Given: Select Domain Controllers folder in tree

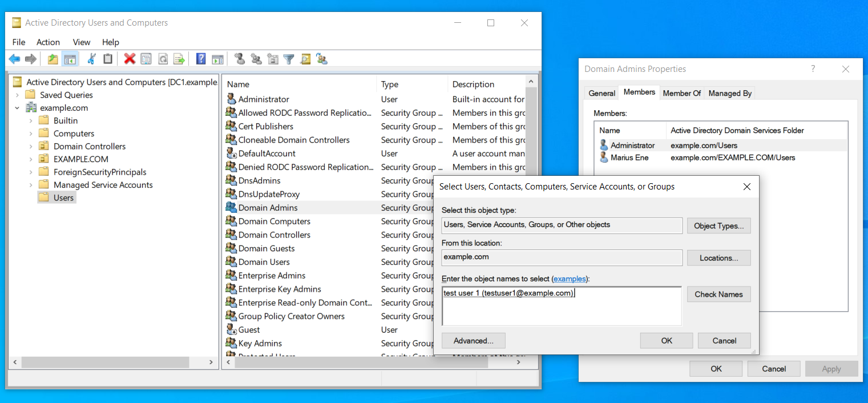Looking at the screenshot, I should 89,146.
